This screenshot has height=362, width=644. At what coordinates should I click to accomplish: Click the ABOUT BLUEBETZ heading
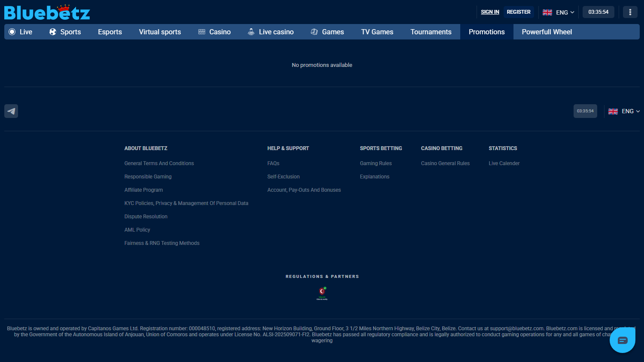146,148
